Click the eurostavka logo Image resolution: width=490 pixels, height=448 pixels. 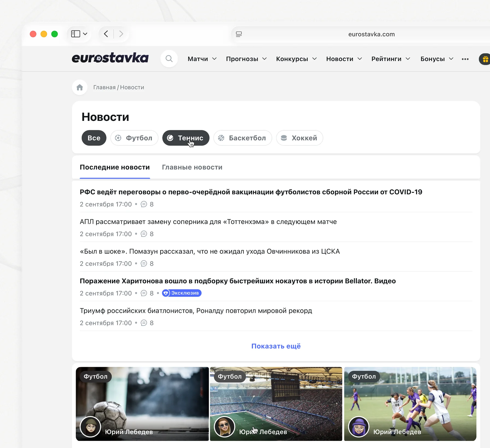coord(110,58)
